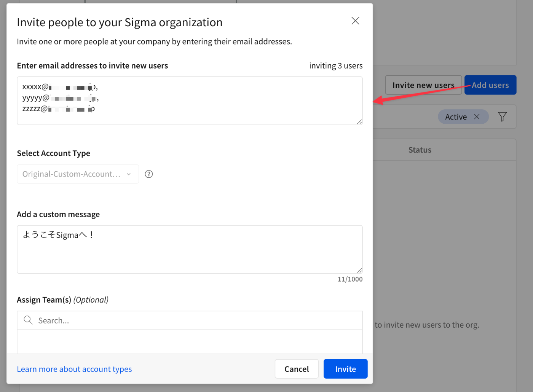Open the account type help question-mark icon
Viewport: 533px width, 392px height.
click(x=149, y=174)
